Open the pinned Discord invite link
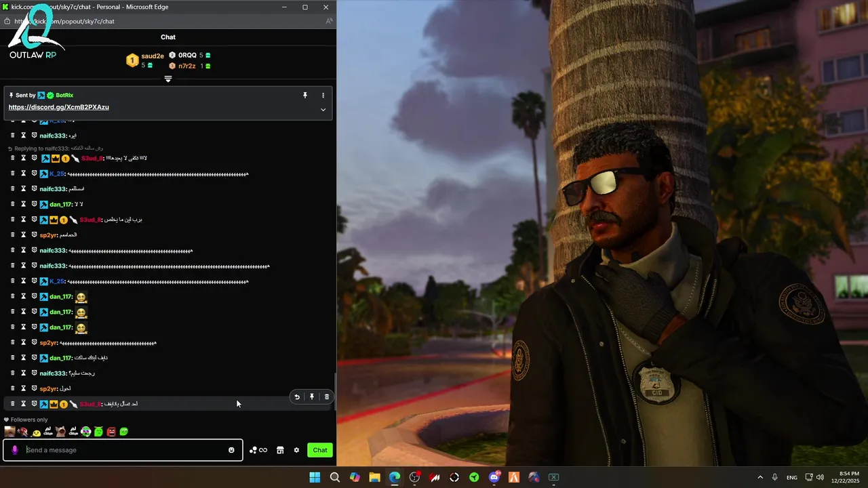868x488 pixels. (58, 107)
